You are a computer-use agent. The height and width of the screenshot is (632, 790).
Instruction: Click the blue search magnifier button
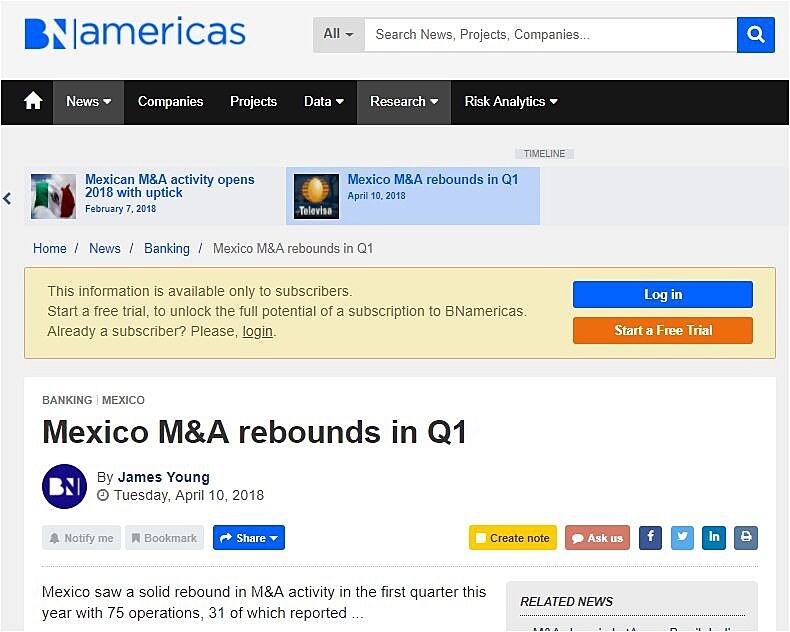755,35
